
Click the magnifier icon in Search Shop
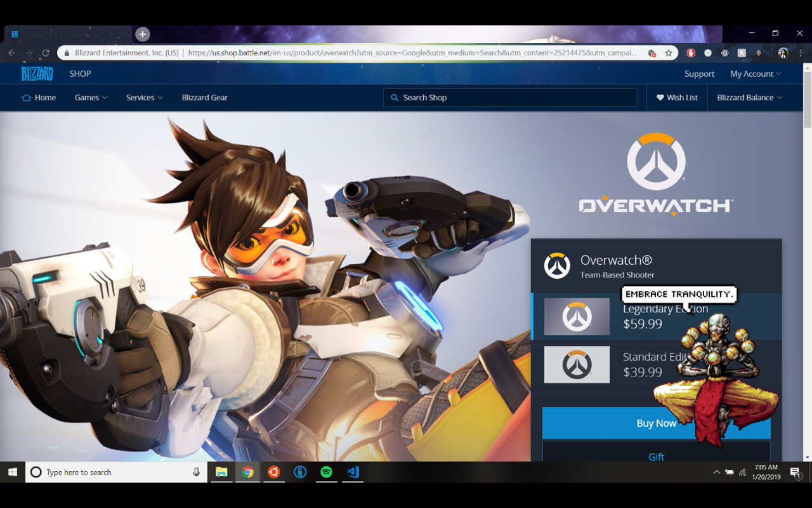[x=395, y=98]
